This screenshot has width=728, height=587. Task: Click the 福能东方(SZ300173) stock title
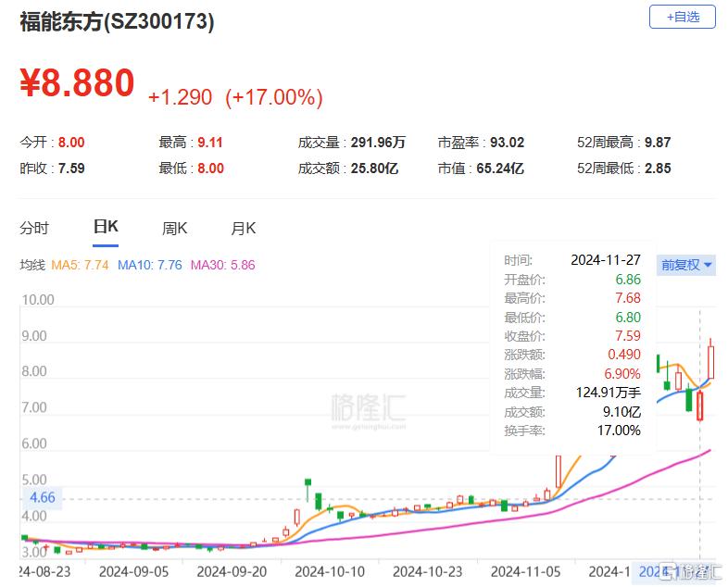(x=117, y=22)
